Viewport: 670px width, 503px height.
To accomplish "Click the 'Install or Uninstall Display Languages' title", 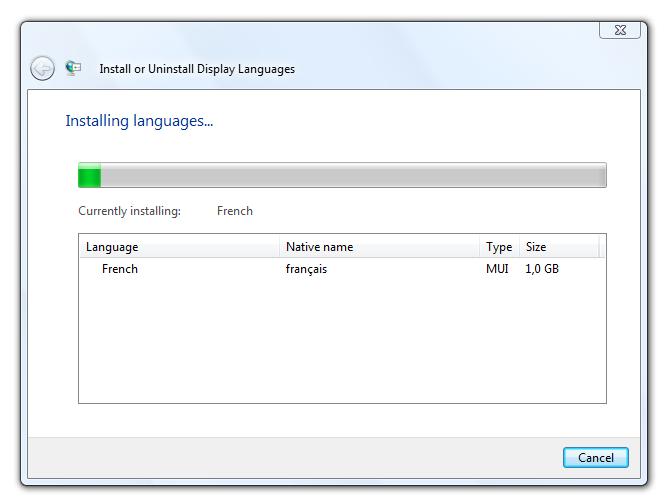I will coord(197,69).
